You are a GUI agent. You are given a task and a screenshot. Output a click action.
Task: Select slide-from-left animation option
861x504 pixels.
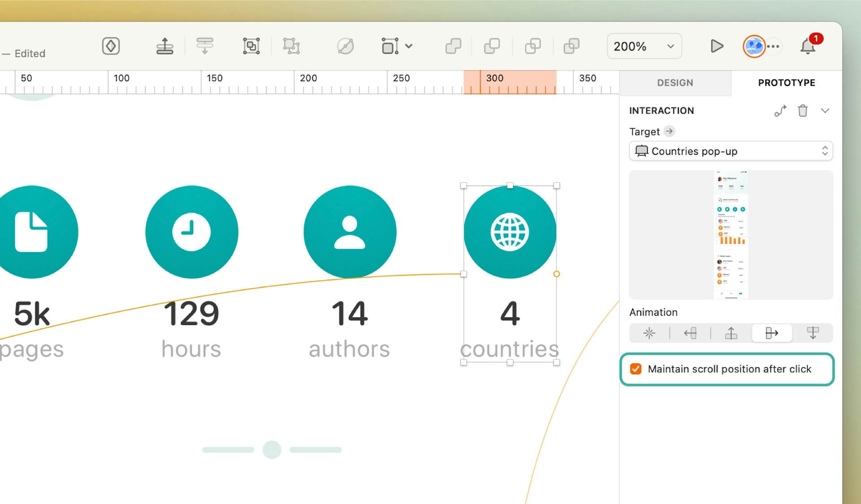(x=772, y=333)
